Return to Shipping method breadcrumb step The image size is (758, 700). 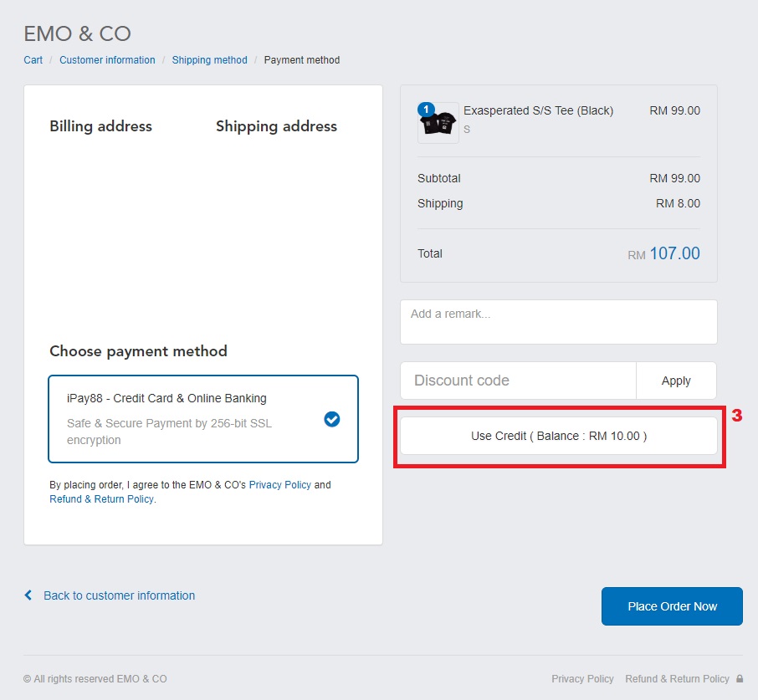pos(209,60)
